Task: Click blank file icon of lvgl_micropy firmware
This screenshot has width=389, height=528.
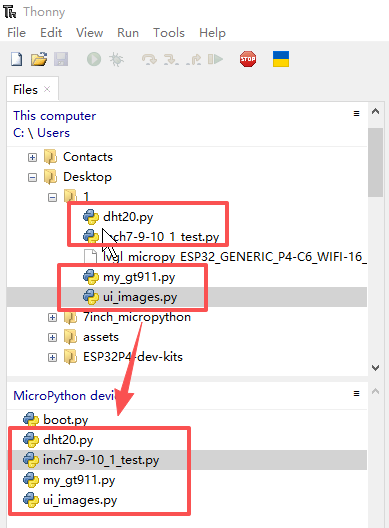Action: pos(90,257)
